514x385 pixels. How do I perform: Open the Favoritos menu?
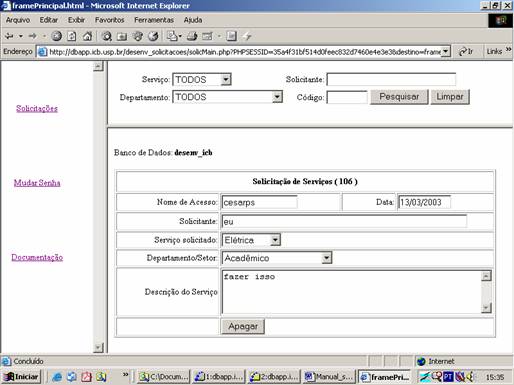coord(109,20)
